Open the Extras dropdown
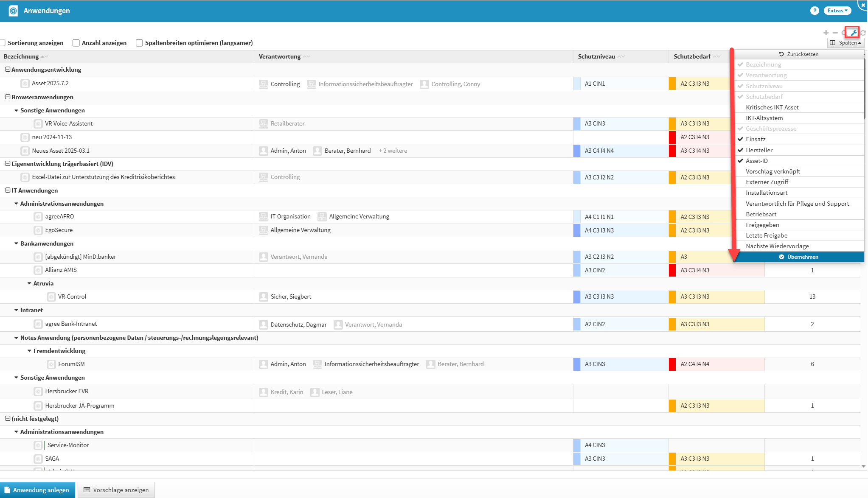 point(837,11)
